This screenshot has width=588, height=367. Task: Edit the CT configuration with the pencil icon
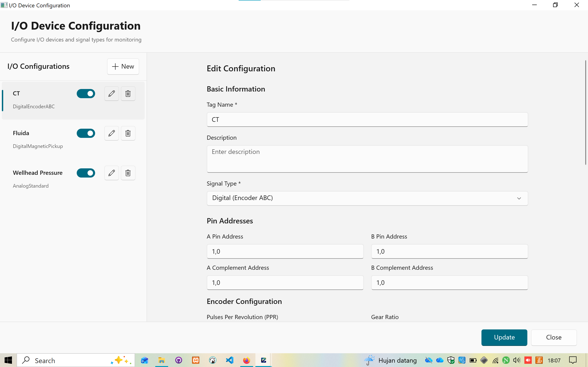(111, 93)
